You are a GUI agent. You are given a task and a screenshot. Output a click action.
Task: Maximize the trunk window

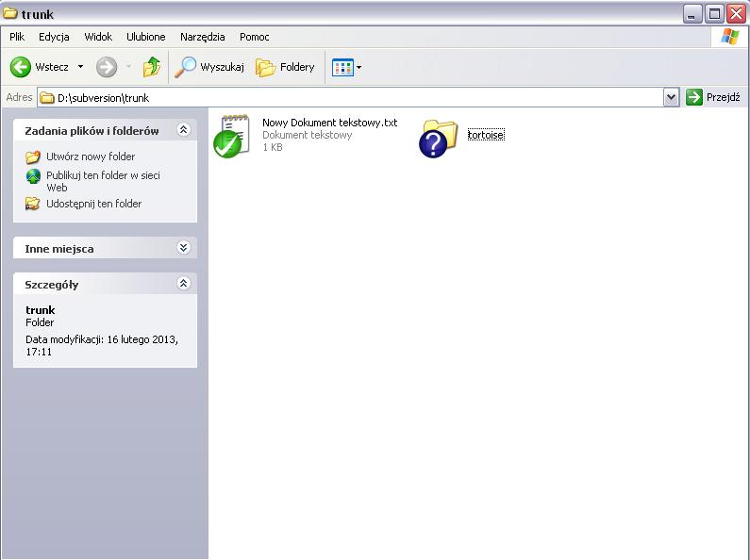(x=714, y=14)
